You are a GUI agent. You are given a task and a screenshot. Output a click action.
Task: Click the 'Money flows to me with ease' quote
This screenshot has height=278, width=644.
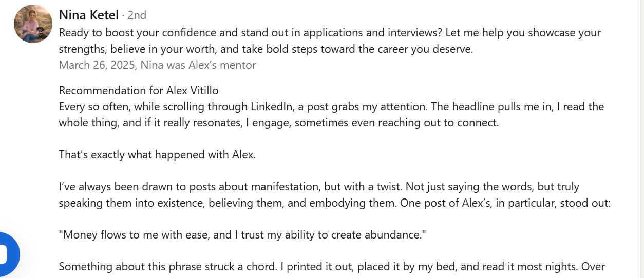[243, 235]
